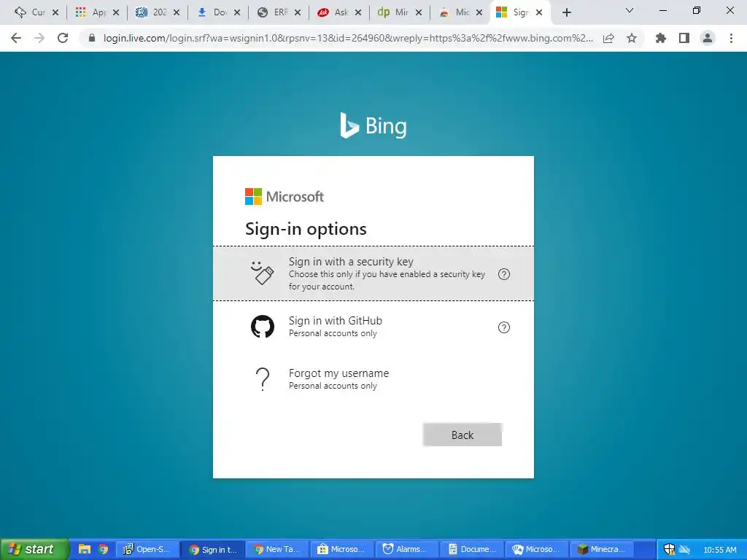Image resolution: width=747 pixels, height=560 pixels.
Task: Open a new browser tab
Action: click(566, 12)
